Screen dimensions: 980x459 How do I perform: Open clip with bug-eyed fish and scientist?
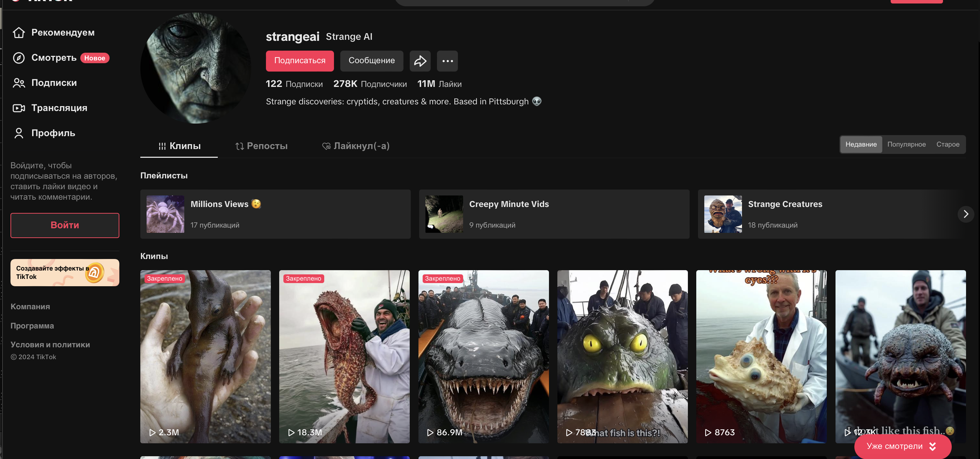761,357
